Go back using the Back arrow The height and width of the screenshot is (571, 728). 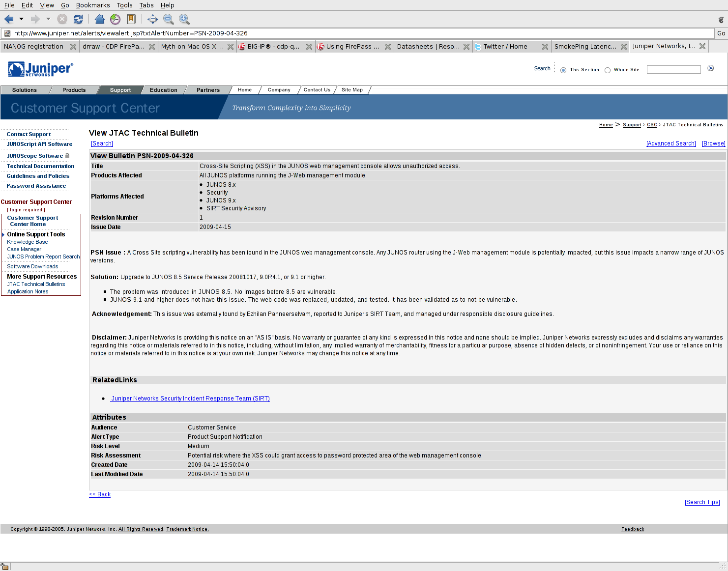[x=9, y=19]
